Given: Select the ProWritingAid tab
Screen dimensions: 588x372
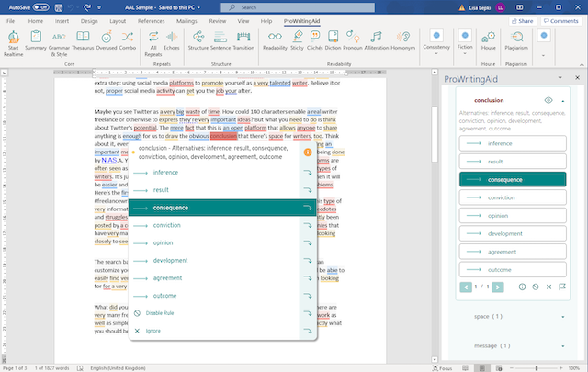Looking at the screenshot, I should pyautogui.click(x=301, y=21).
